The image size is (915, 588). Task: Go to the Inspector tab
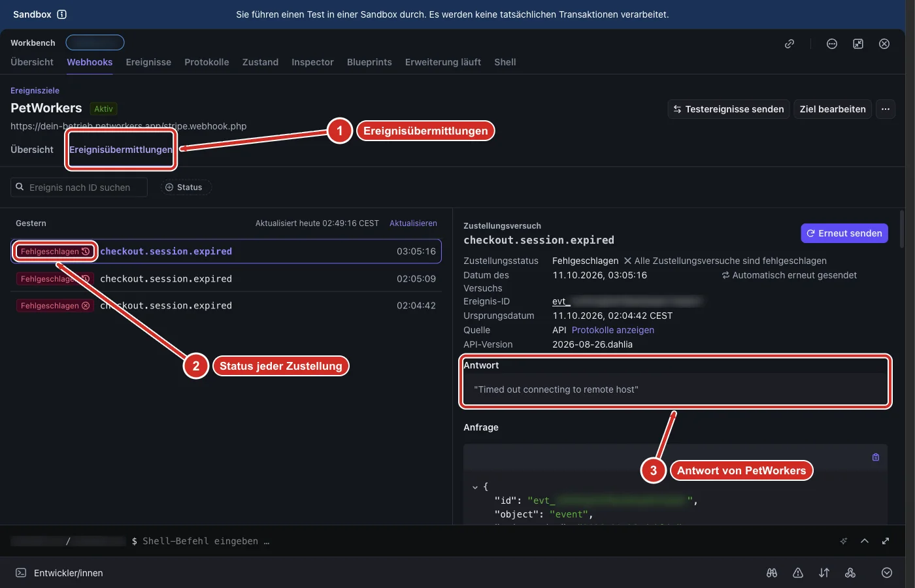point(312,62)
